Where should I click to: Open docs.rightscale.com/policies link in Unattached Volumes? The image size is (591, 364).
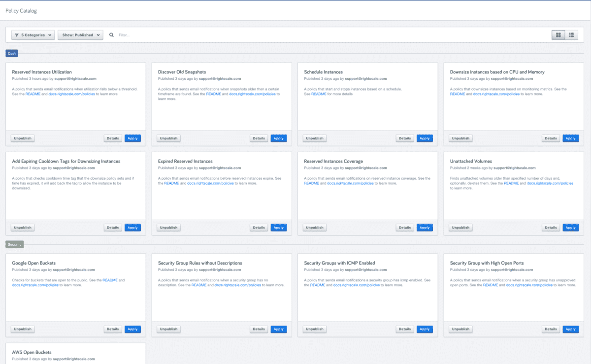550,183
